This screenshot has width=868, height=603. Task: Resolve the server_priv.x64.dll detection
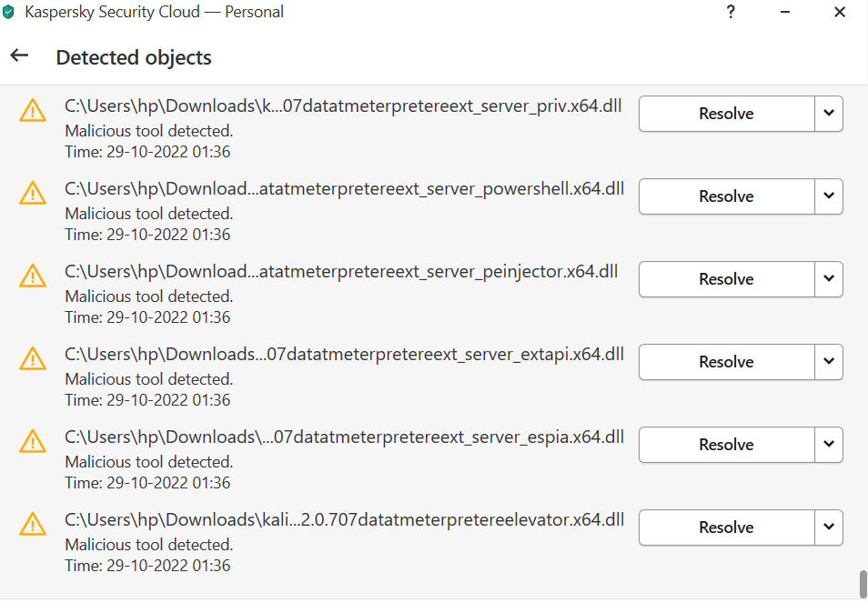[726, 114]
